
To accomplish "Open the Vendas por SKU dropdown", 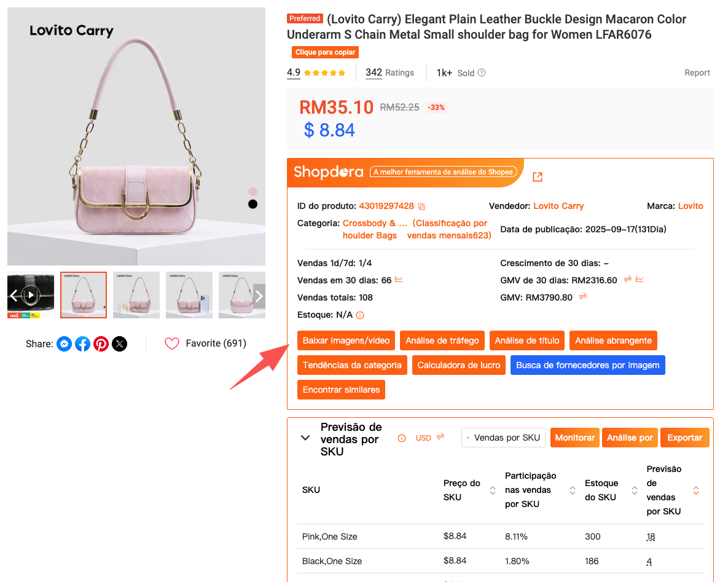I will coord(503,438).
